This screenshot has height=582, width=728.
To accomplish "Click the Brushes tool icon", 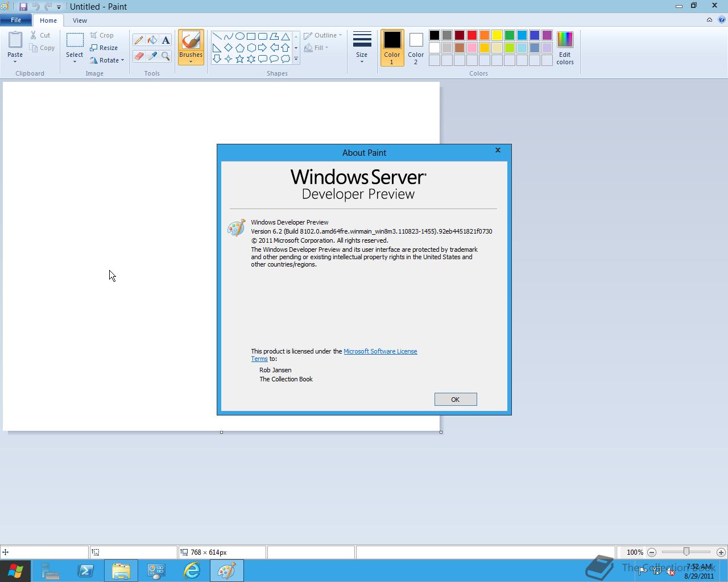I will 191,40.
